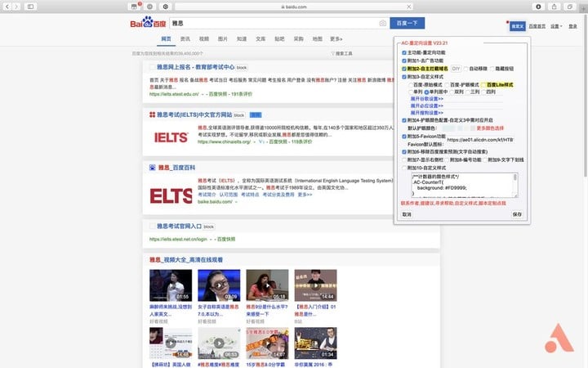Switch to the 视频 search tab
Viewport: 588px width, 368px height.
204,38
